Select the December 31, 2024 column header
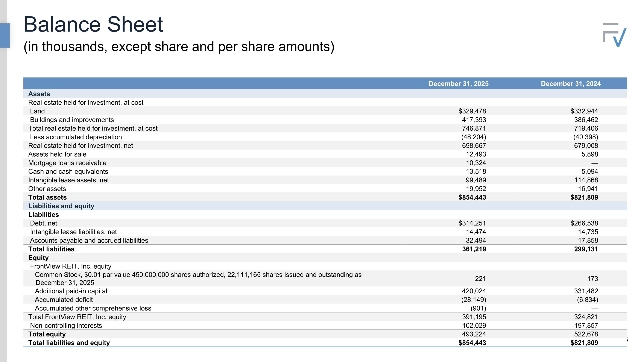The width and height of the screenshot is (644, 362). (571, 84)
